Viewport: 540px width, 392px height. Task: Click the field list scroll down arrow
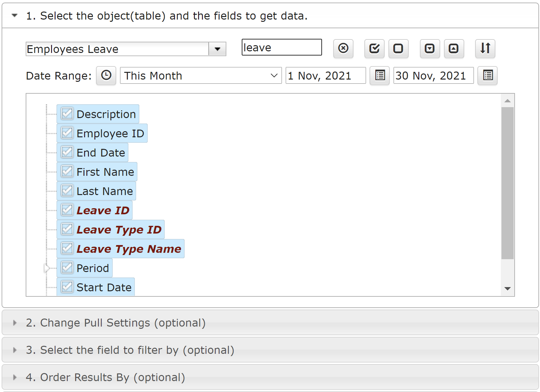click(x=508, y=289)
